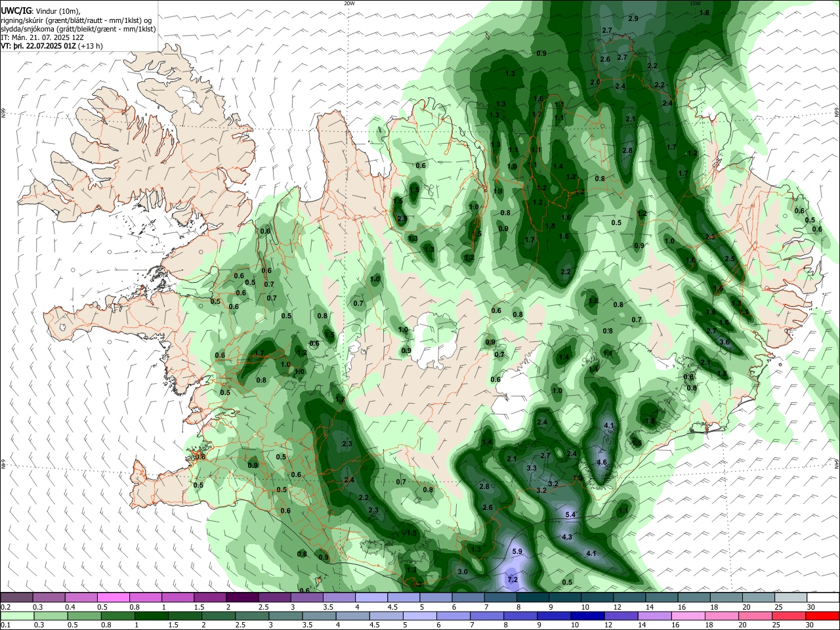Click the darkest green swatch in bottom legend row
The width and height of the screenshot is (840, 630).
(152, 616)
